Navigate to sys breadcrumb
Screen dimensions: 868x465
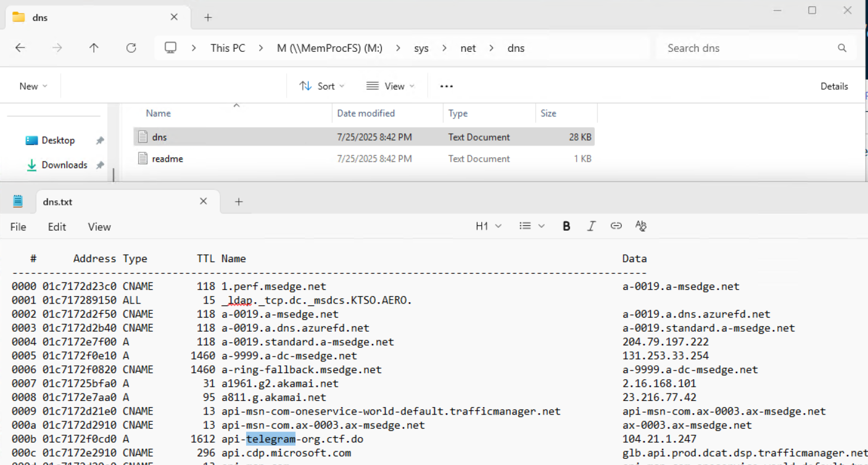(421, 48)
